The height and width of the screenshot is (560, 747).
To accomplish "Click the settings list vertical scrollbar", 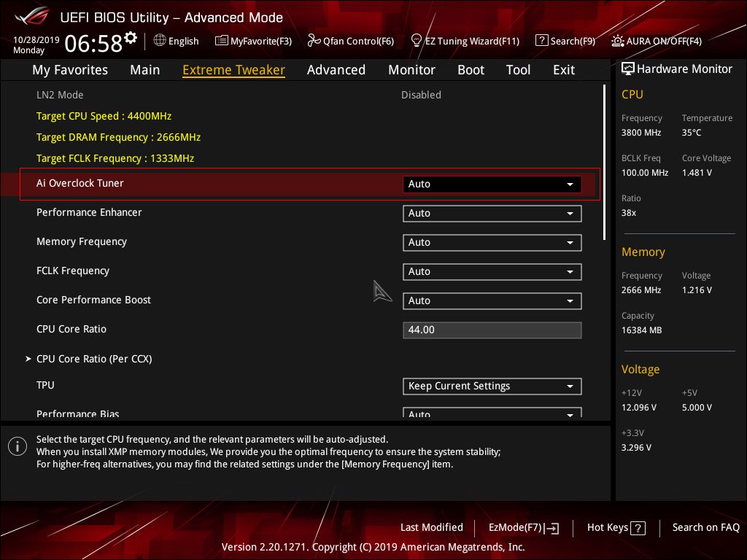I will pyautogui.click(x=604, y=163).
